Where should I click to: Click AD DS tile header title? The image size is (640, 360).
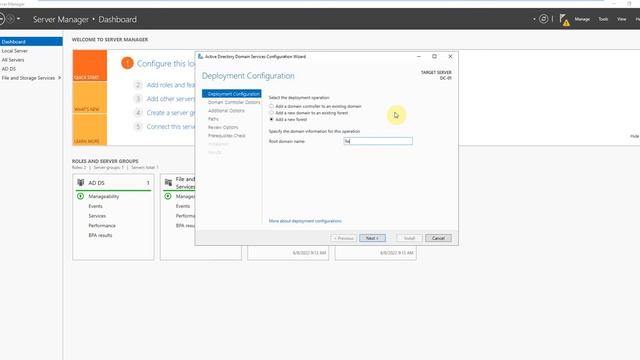pyautogui.click(x=96, y=183)
